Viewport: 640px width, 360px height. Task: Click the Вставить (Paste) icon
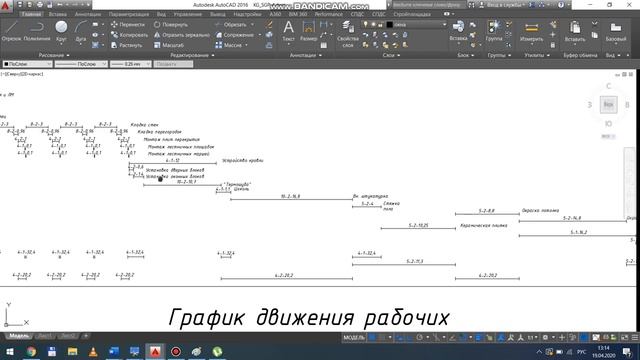click(575, 32)
